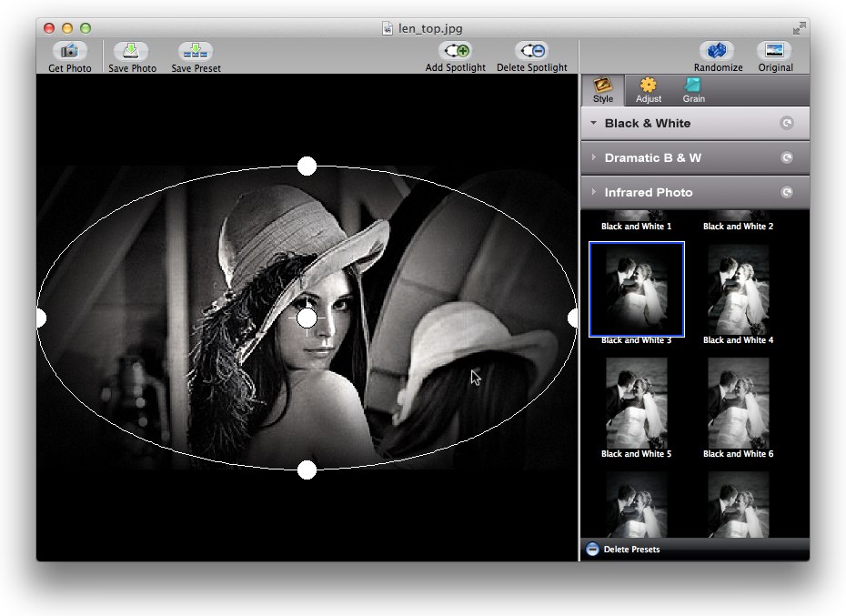The height and width of the screenshot is (616, 846).
Task: Click the Save Photo icon
Action: (x=131, y=51)
